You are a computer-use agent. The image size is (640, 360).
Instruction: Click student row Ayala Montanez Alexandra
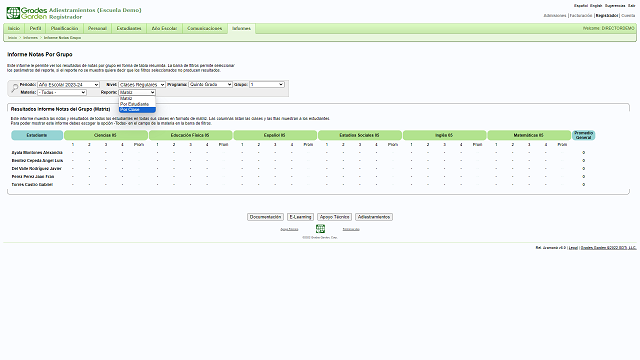coord(37,153)
